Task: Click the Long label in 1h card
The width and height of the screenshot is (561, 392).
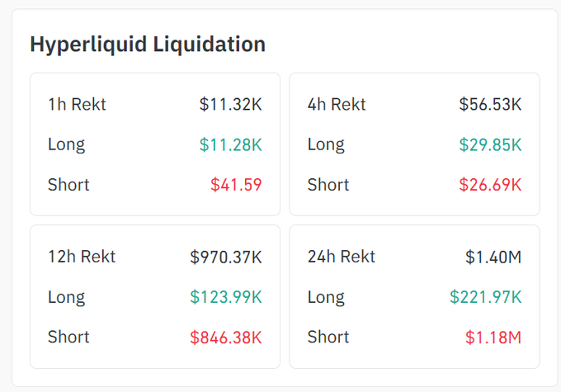Action: [x=66, y=145]
